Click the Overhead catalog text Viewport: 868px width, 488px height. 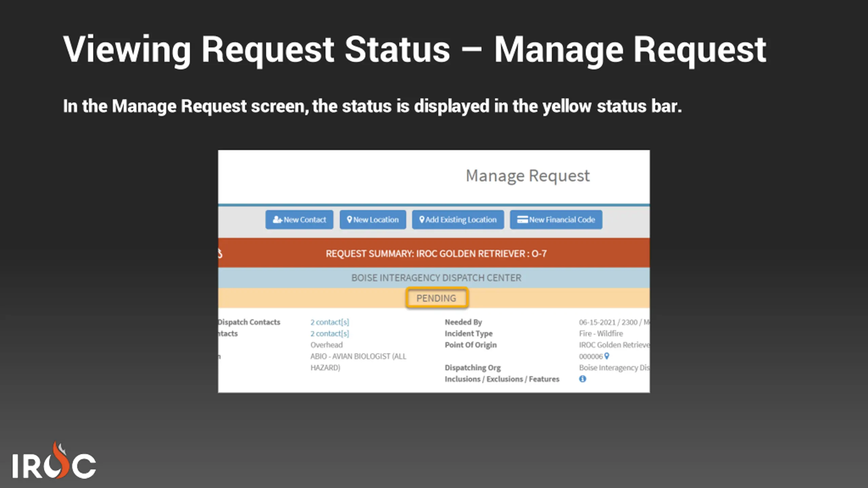pyautogui.click(x=327, y=345)
